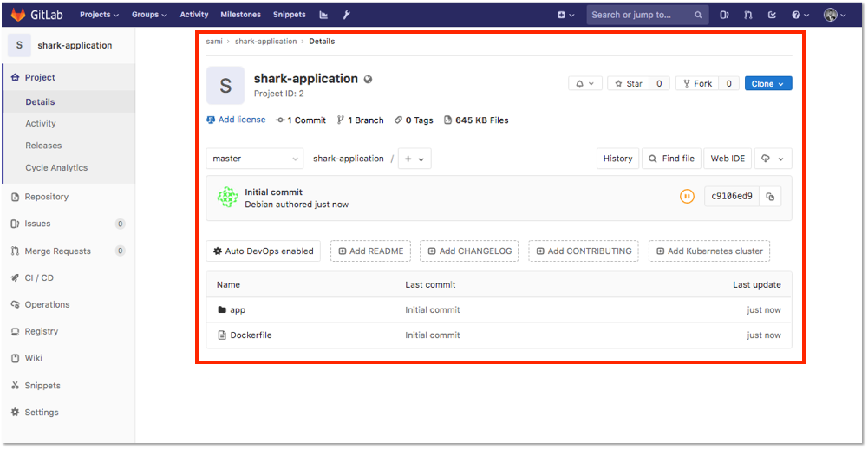Image resolution: width=868 pixels, height=449 pixels.
Task: Star the project
Action: (629, 83)
